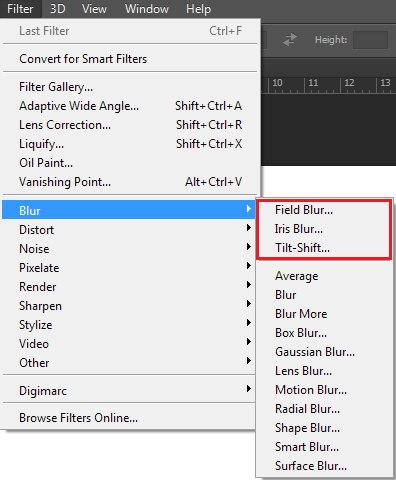The image size is (396, 480).
Task: Open the Window menu
Action: (x=147, y=9)
